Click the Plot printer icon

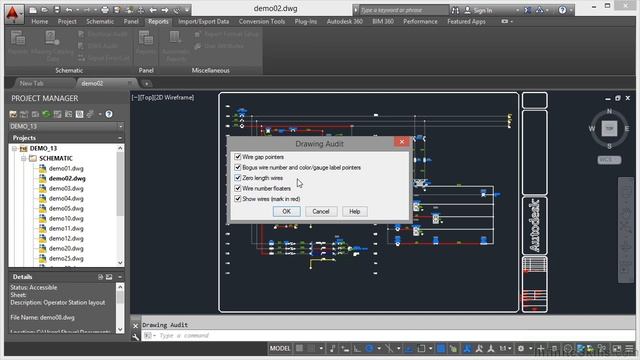pyautogui.click(x=105, y=10)
